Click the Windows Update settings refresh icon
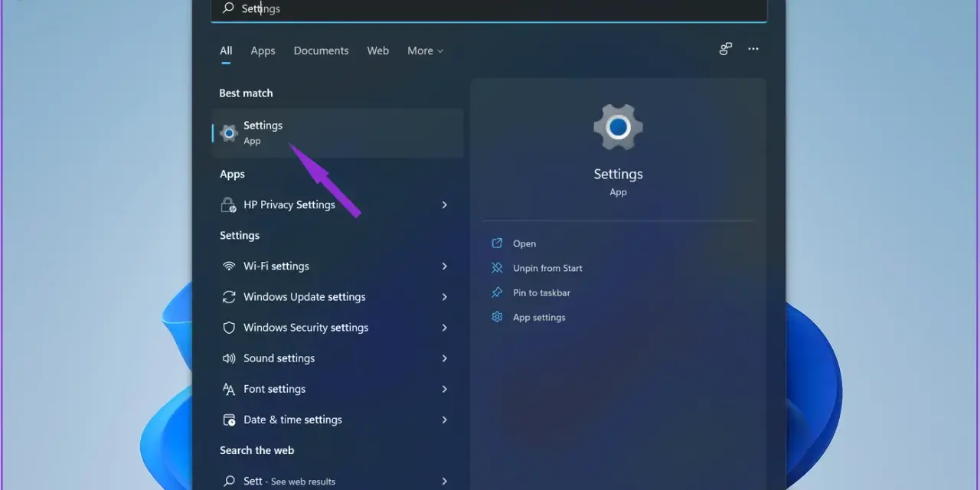Screen dimensions: 980x490 coord(228,297)
